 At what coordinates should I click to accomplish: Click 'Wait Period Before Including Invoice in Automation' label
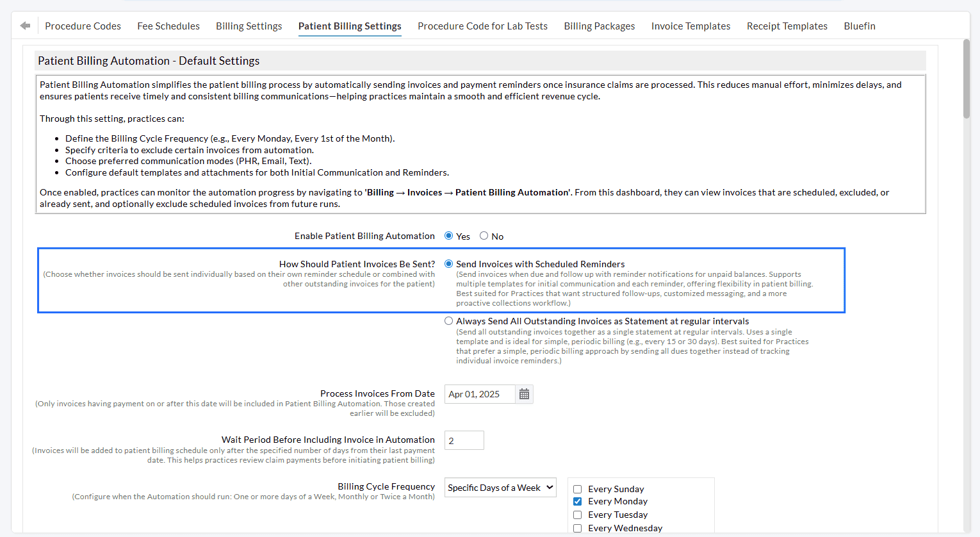pyautogui.click(x=328, y=440)
